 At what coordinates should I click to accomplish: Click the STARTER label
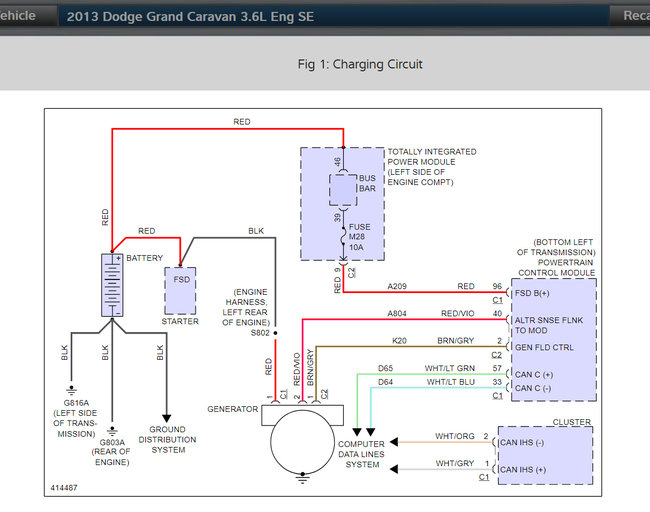click(x=180, y=321)
